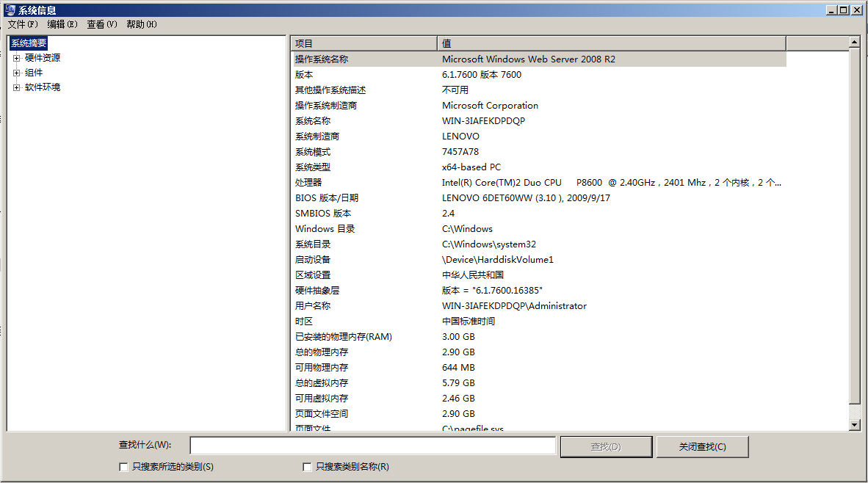Image resolution: width=868 pixels, height=483 pixels.
Task: Expand the 组件 tree node
Action: [x=17, y=73]
